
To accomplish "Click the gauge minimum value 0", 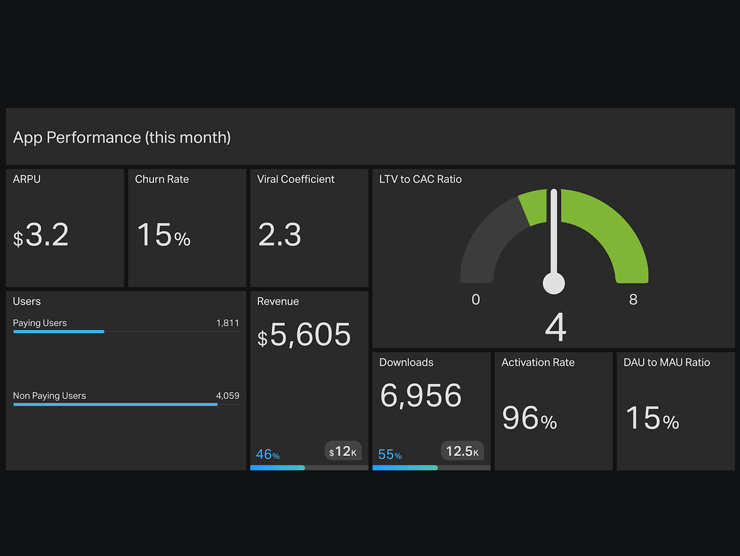I will [x=476, y=300].
